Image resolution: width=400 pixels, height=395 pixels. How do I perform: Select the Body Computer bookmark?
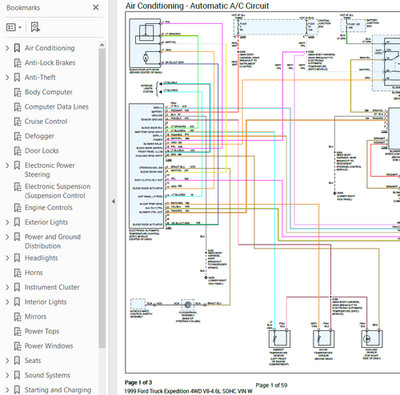[x=49, y=92]
